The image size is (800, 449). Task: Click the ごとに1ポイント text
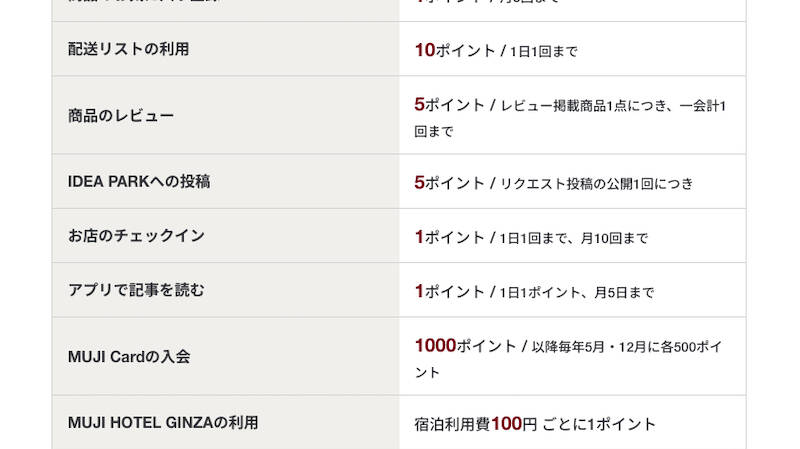599,424
